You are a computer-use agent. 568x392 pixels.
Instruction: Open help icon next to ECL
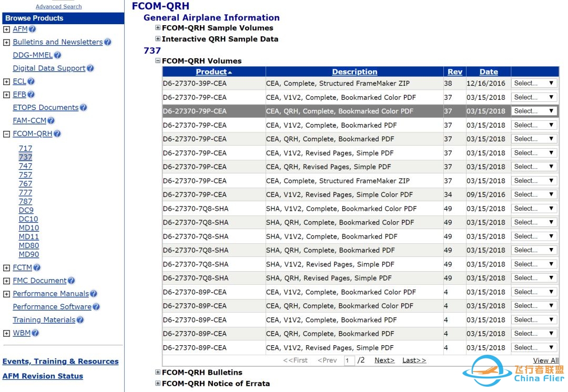click(31, 81)
